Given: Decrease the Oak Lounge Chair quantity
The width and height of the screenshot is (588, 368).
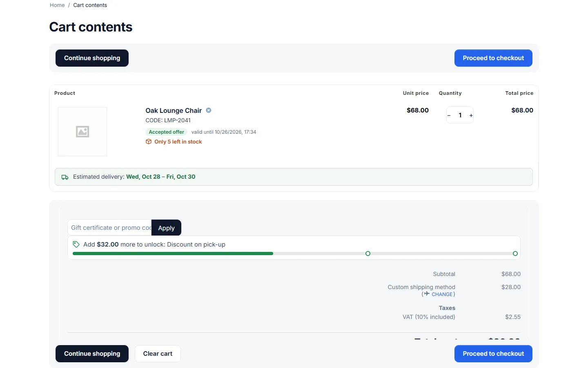Looking at the screenshot, I should (449, 115).
